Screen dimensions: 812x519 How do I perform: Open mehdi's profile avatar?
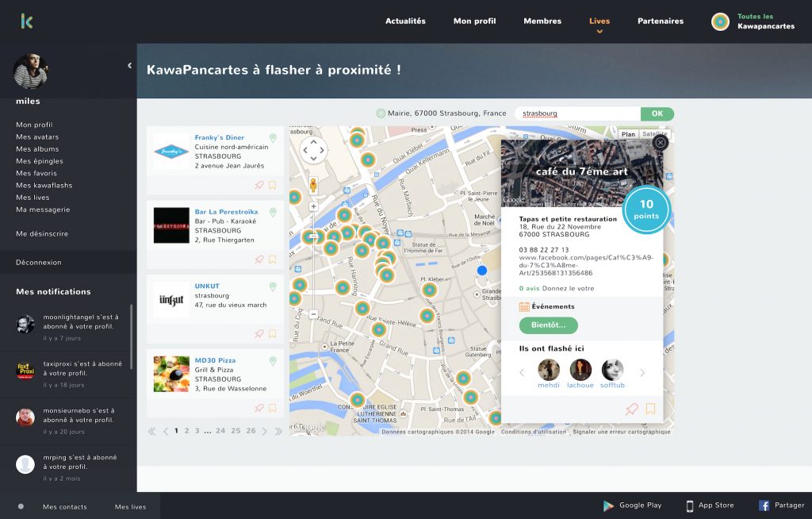(x=549, y=370)
